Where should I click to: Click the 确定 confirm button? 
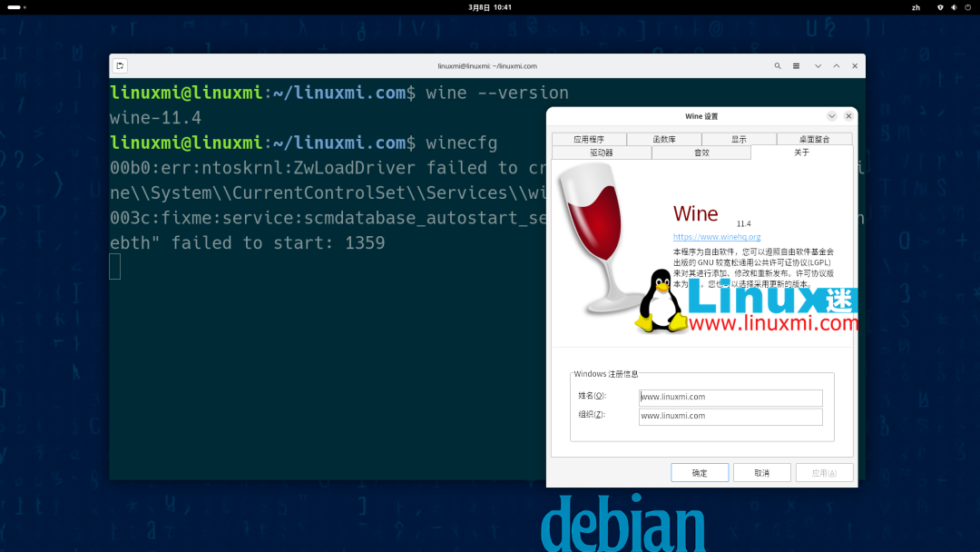[x=700, y=472]
